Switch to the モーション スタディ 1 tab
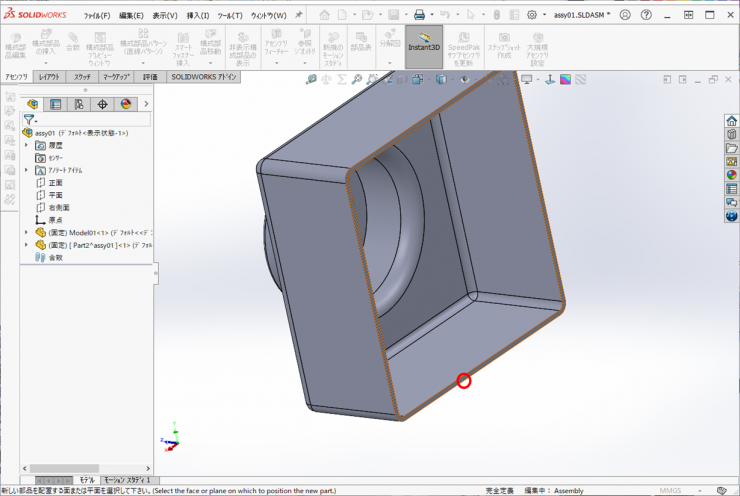Image resolution: width=740 pixels, height=496 pixels. 128,481
